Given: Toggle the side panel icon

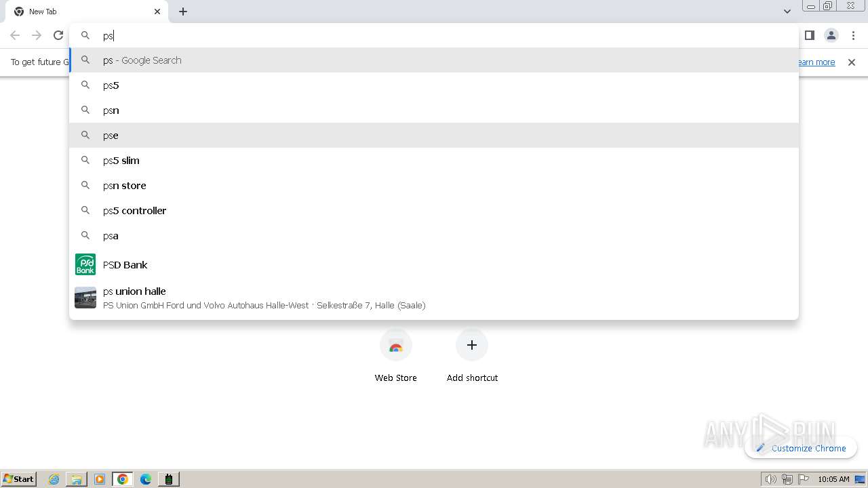Looking at the screenshot, I should coord(809,35).
